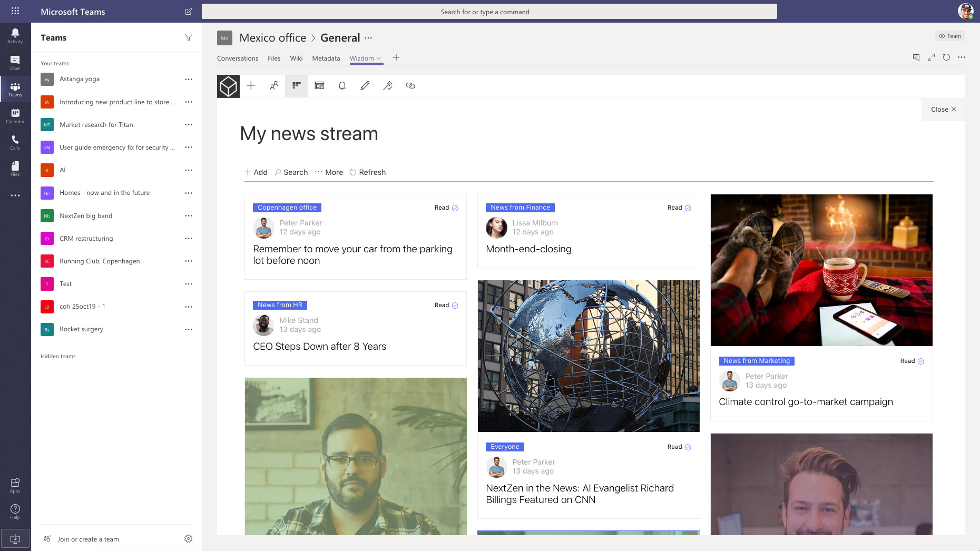Add a new tab with plus
Screen dimensions: 980x551
(396, 57)
